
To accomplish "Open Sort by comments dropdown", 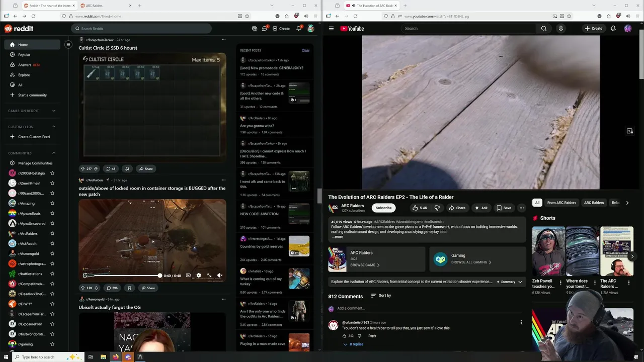I will click(381, 296).
